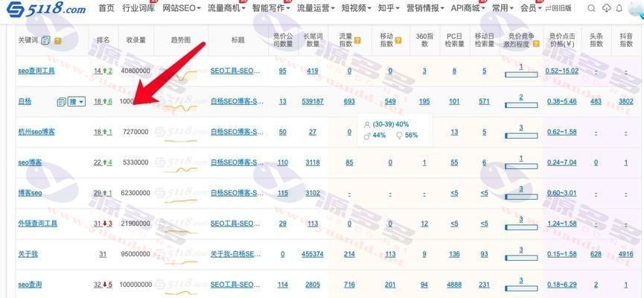
Task: Expand the 知乎 menu
Action: coord(389,7)
